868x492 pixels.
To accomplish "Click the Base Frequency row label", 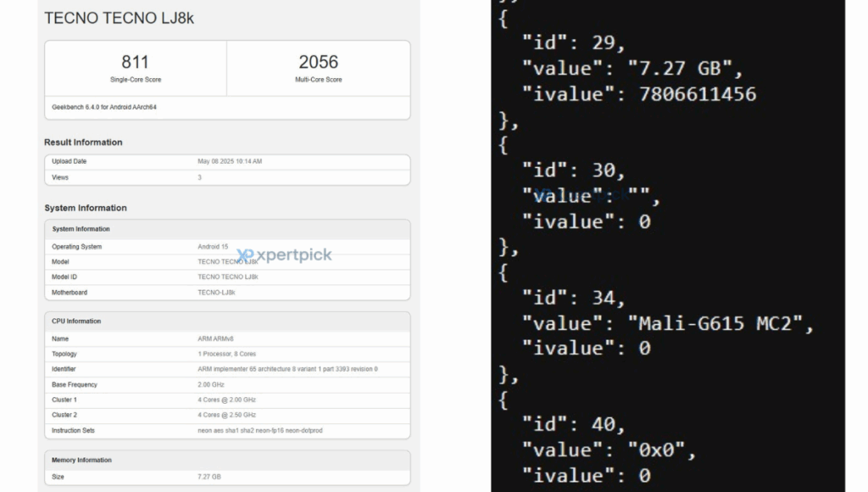I will (75, 384).
